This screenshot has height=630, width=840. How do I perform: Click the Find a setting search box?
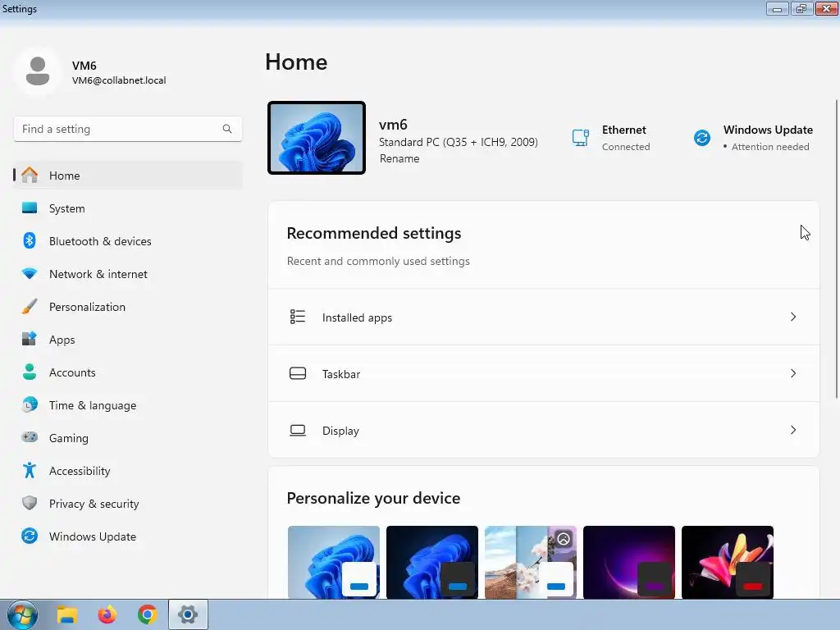[x=127, y=129]
